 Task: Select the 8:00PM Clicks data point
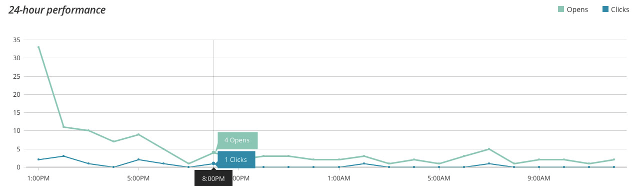pos(213,163)
